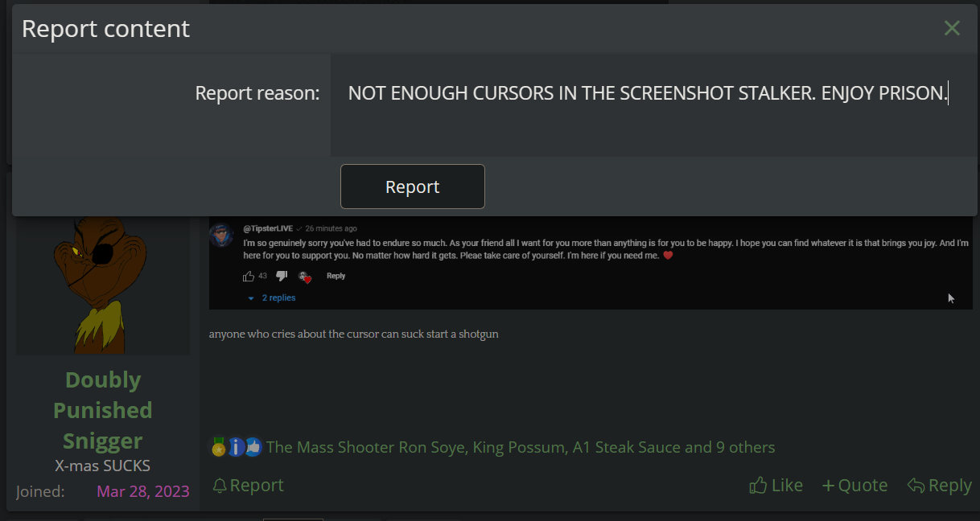
Task: Click the TipsterLIVE avatar in the embedded comment
Action: [221, 236]
